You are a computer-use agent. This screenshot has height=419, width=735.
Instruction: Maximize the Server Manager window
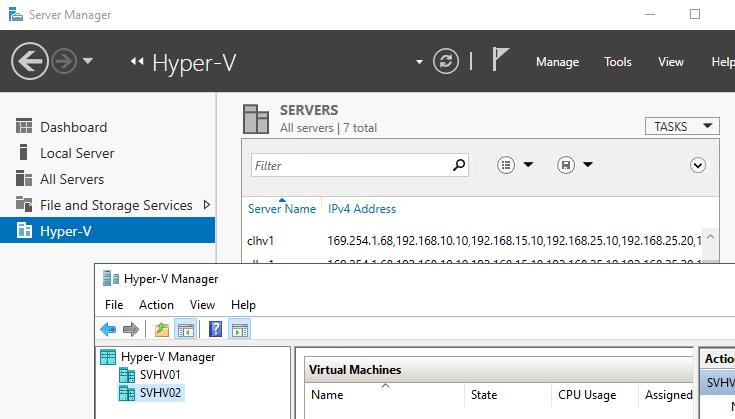(695, 15)
